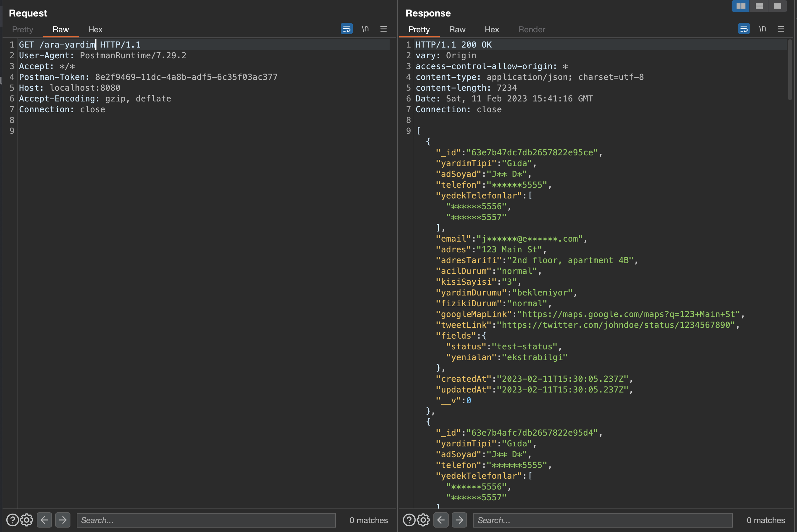Toggle \n character display in the Request editor
This screenshot has height=532, width=797.
[365, 29]
